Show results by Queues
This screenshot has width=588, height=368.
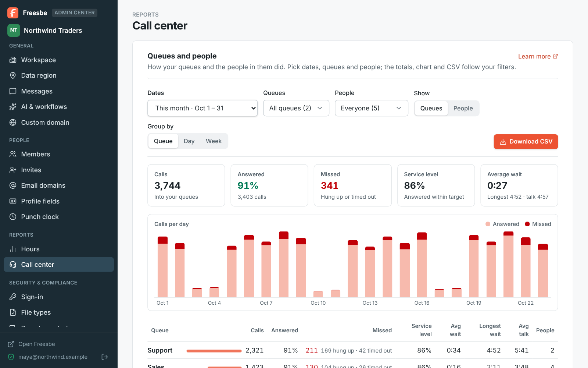[431, 108]
